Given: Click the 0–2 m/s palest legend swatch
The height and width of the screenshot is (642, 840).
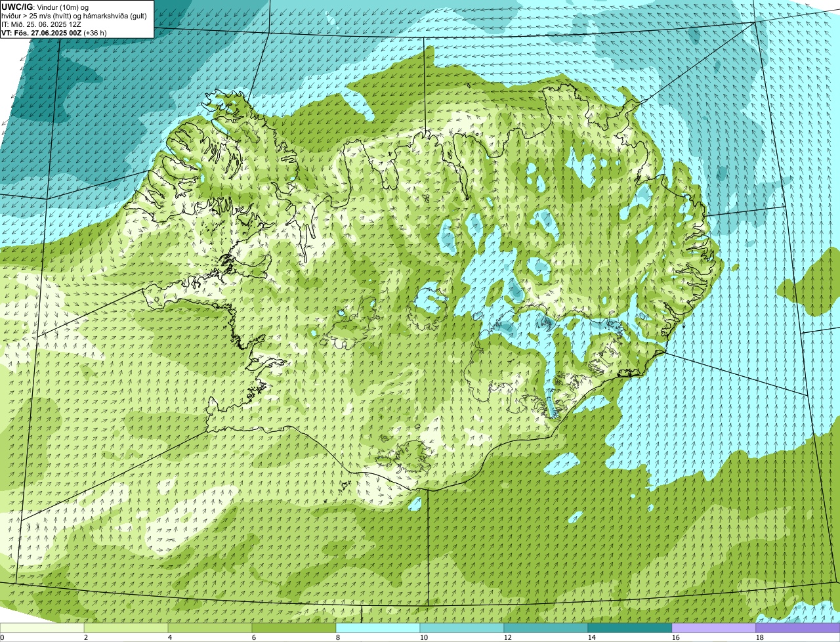Looking at the screenshot, I should (x=42, y=628).
